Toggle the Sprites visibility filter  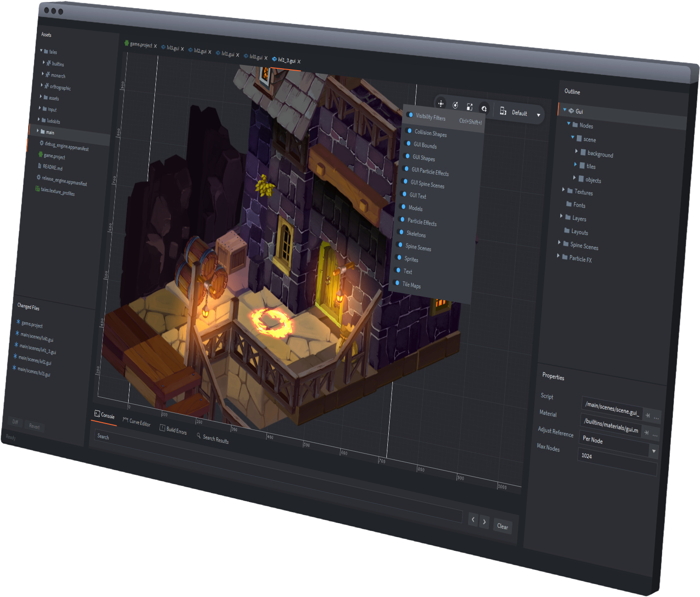click(x=399, y=257)
